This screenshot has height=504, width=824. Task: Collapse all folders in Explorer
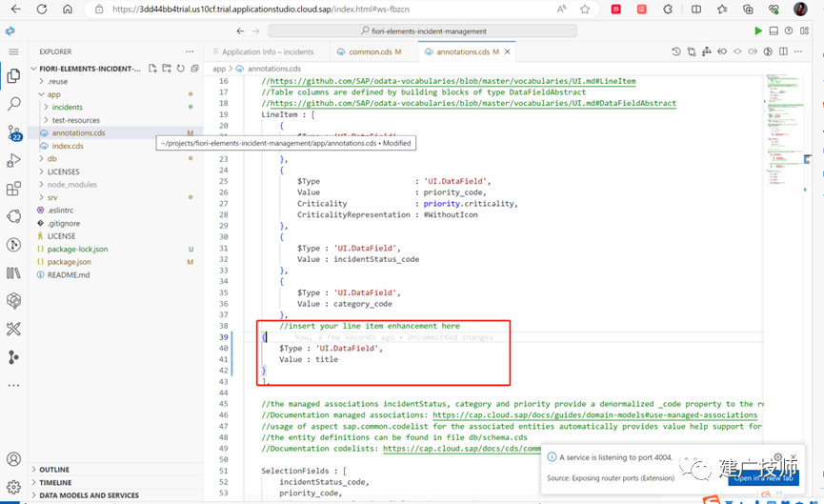tap(194, 69)
